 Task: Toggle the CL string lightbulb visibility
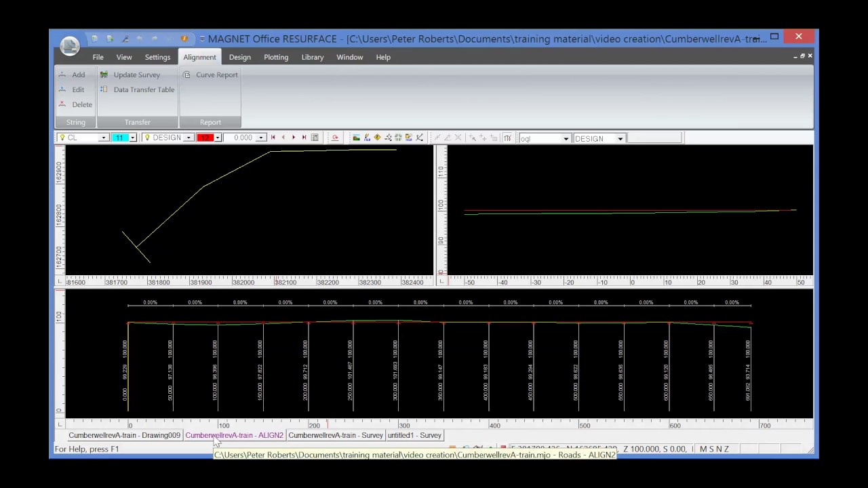(62, 138)
